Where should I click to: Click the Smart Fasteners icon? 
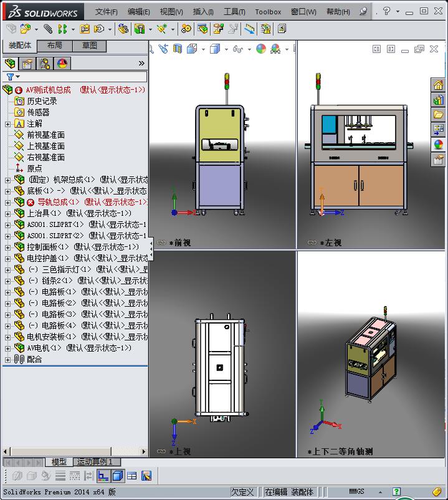click(x=85, y=29)
